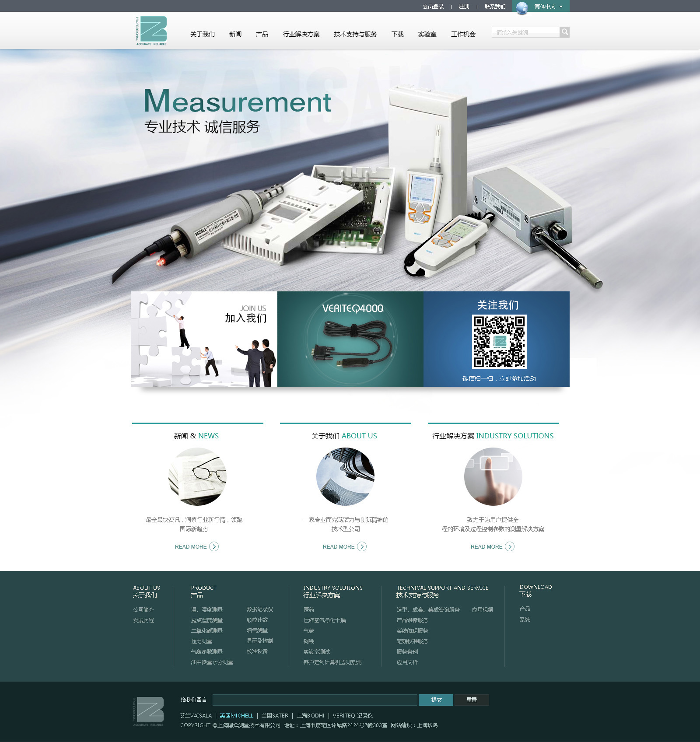This screenshot has width=700, height=742.
Task: Click the grey logo in the footer
Action: click(149, 711)
